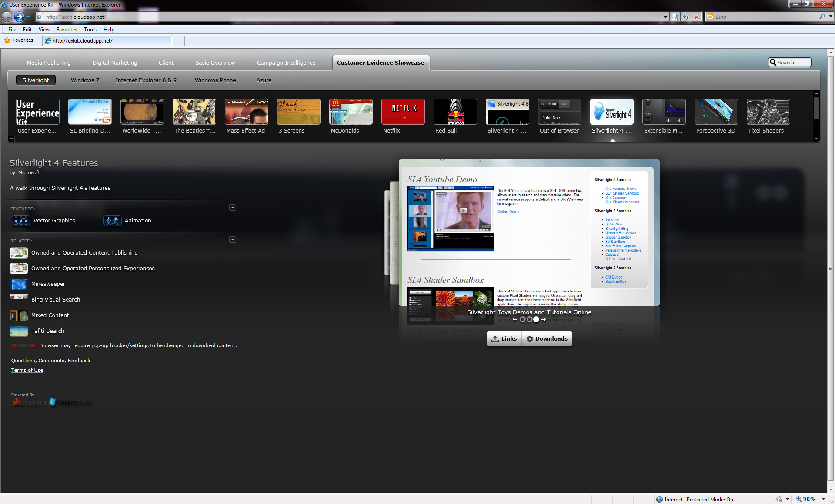Image resolution: width=835 pixels, height=504 pixels.
Task: Click the Animation feature icon
Action: click(112, 221)
